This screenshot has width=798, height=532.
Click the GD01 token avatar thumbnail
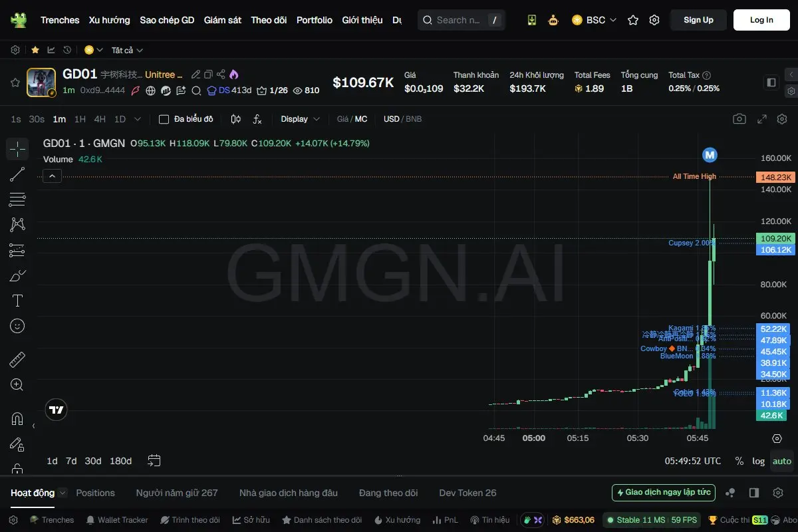point(41,82)
